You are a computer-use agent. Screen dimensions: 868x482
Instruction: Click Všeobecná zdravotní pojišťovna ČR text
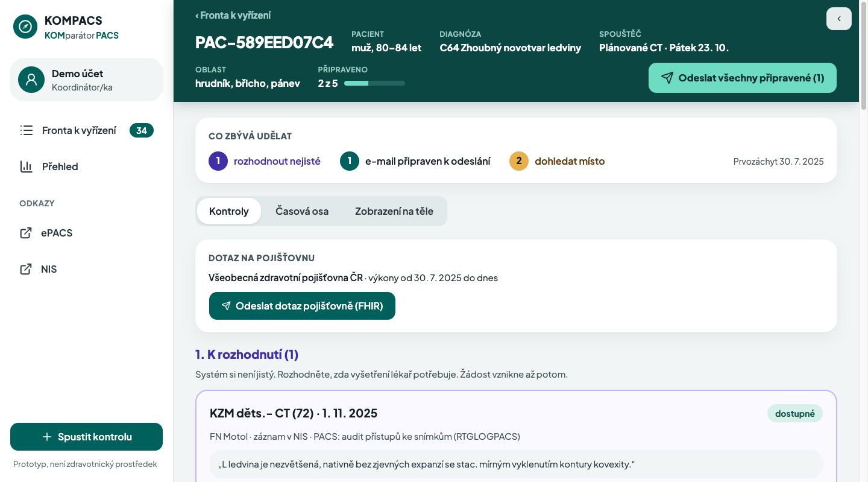coord(286,277)
